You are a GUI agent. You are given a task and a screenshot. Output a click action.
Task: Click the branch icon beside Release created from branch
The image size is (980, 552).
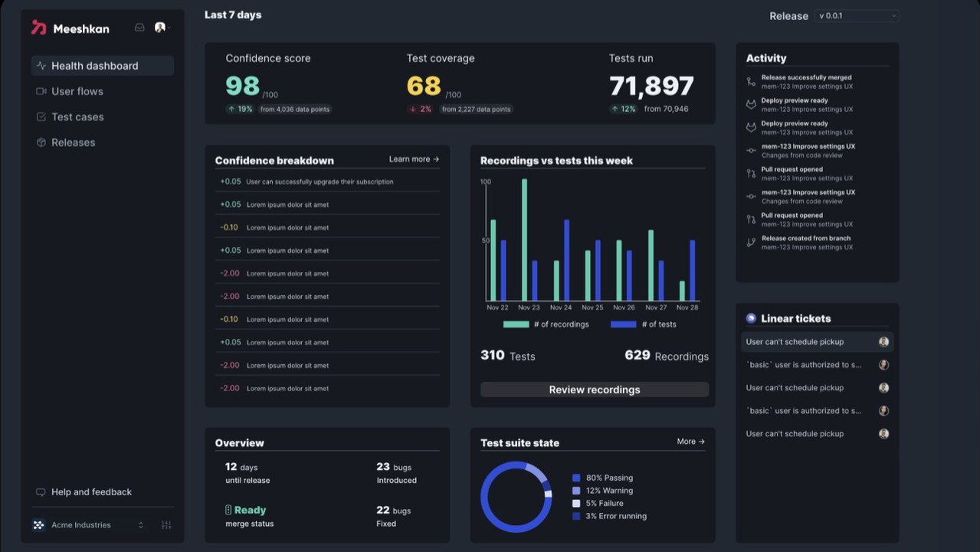pyautogui.click(x=751, y=242)
